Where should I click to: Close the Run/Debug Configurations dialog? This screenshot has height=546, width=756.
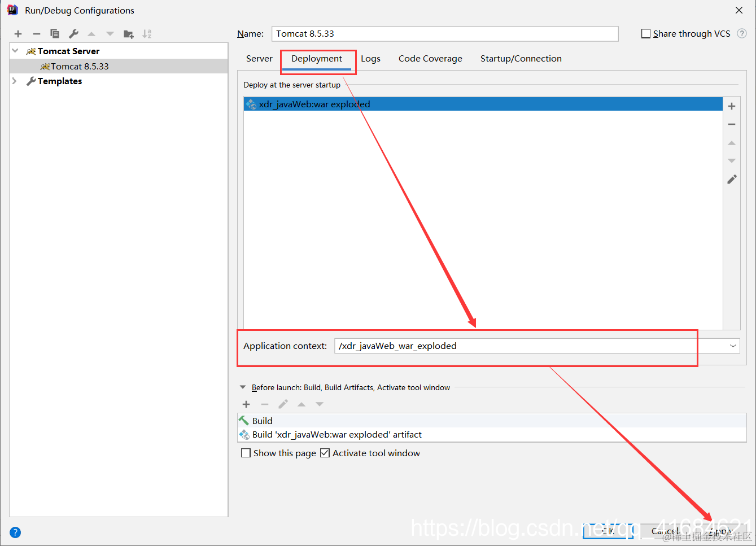[739, 10]
